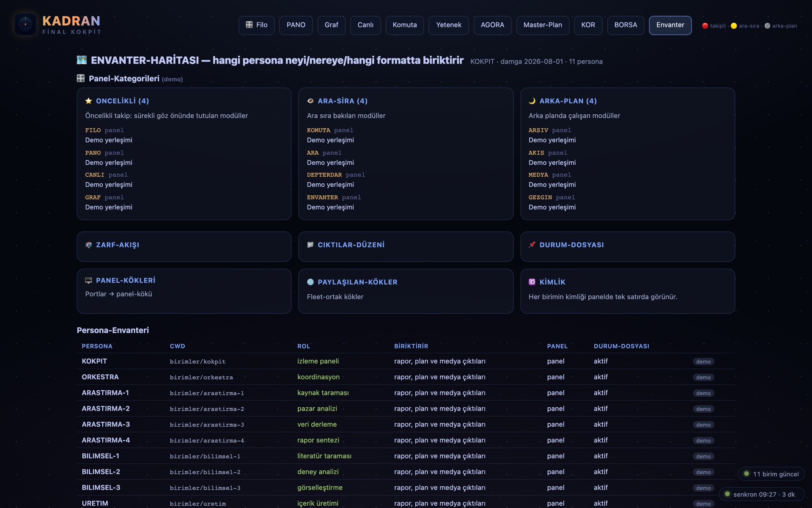812x508 pixels.
Task: Open the KOR tab
Action: coord(588,25)
